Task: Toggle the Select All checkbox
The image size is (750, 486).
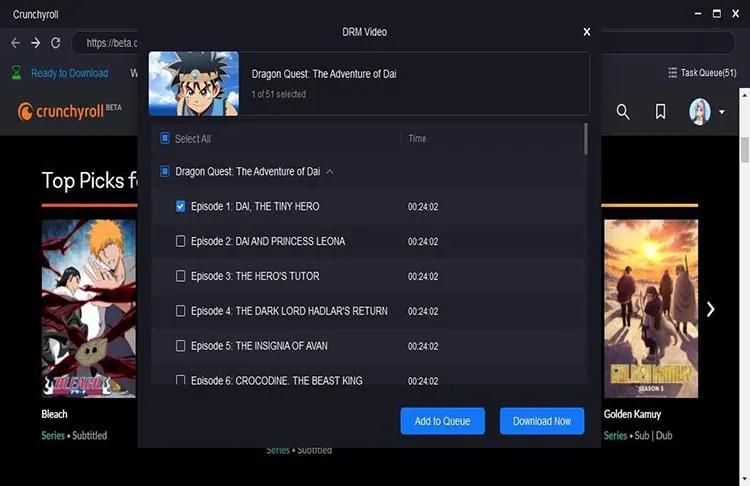Action: tap(165, 139)
